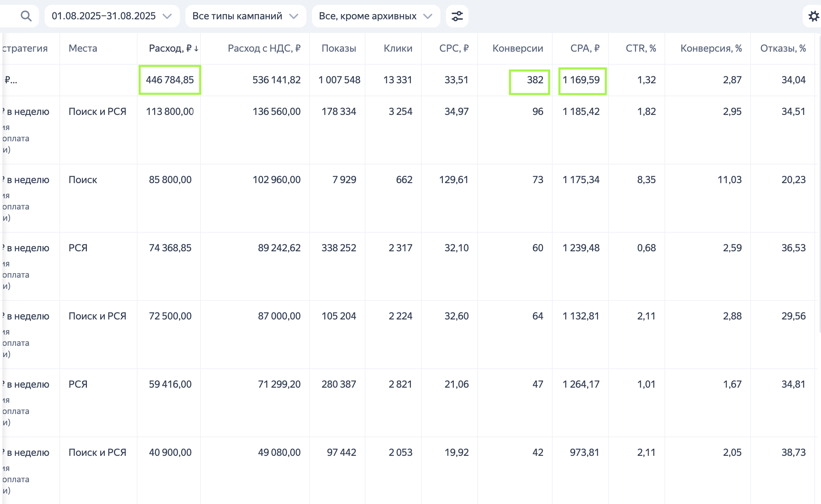Click the search magnifier icon

click(26, 16)
